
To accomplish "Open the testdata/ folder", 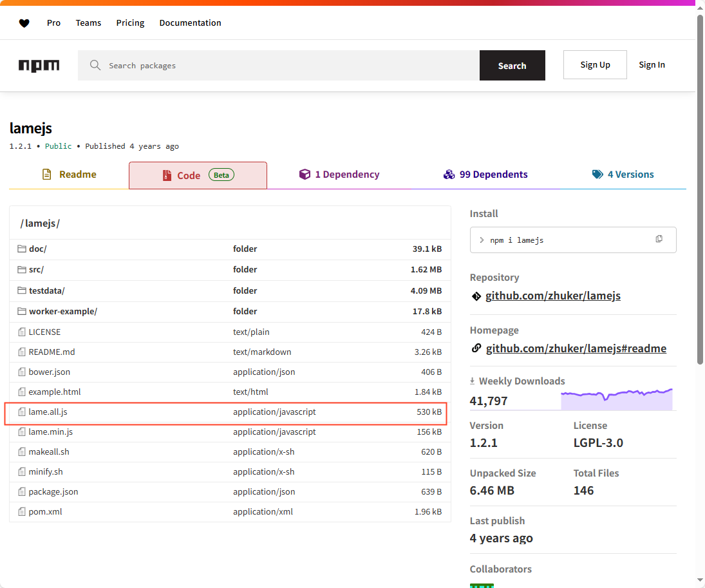I will point(47,290).
